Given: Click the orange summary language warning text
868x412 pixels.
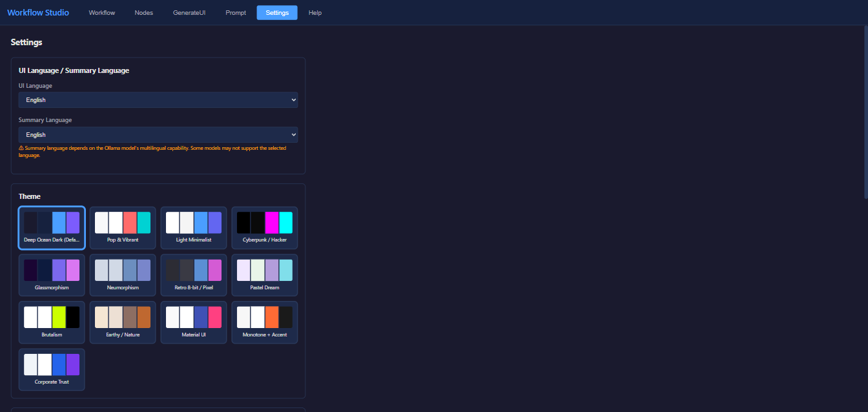Looking at the screenshot, I should pyautogui.click(x=152, y=152).
